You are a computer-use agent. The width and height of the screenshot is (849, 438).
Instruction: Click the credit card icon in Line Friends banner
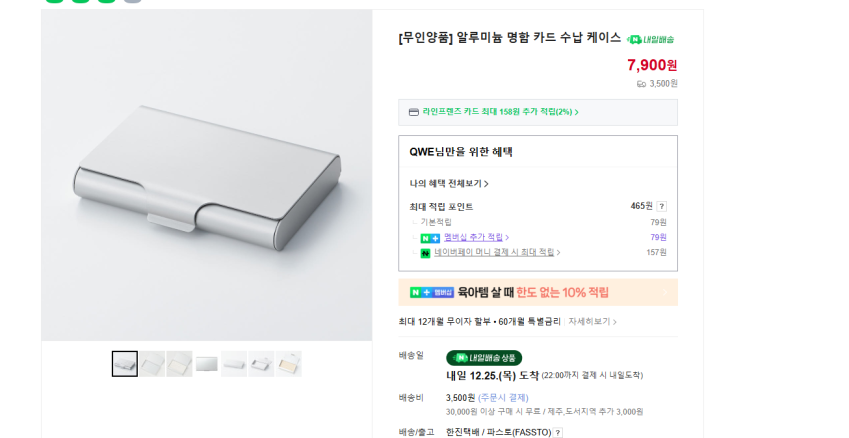[414, 112]
